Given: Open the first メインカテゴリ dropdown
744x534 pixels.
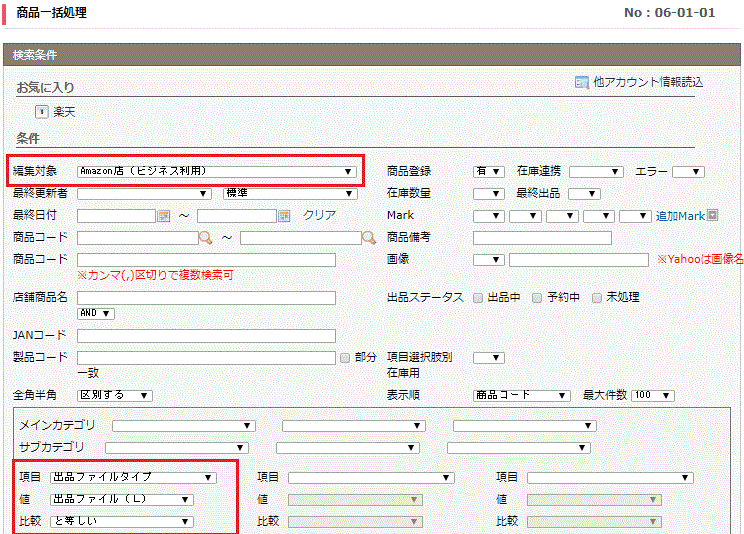Looking at the screenshot, I should point(184,426).
